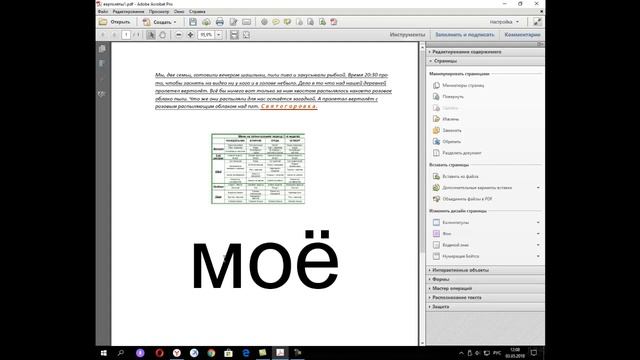
Task: Open the Windows Start menu
Action: pyautogui.click(x=104, y=353)
